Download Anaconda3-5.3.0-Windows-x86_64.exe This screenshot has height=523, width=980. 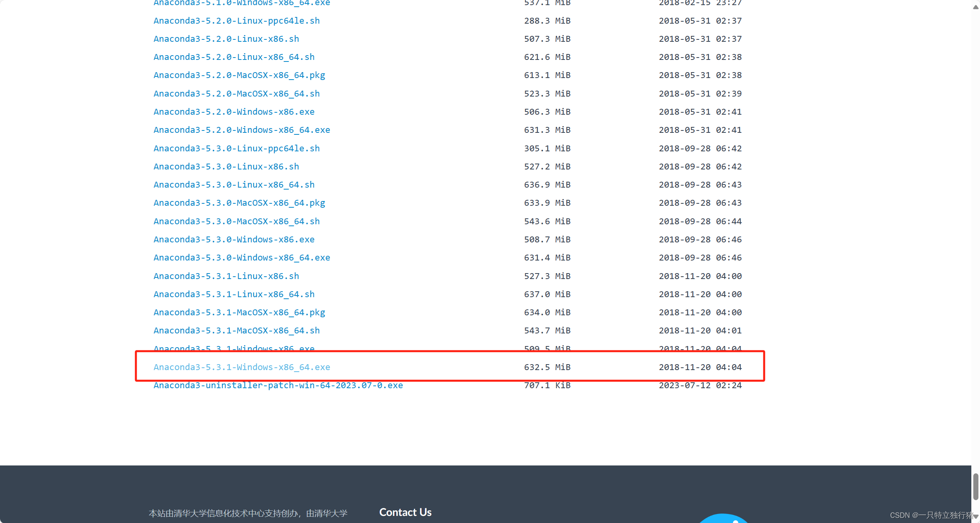(x=241, y=257)
